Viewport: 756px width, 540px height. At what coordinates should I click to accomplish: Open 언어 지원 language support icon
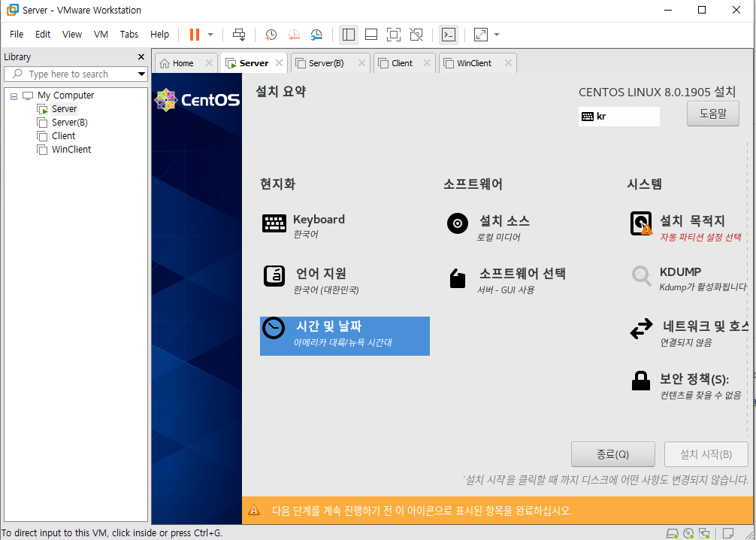tap(274, 276)
